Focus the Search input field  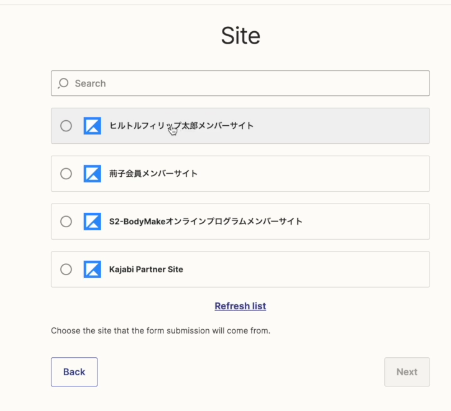coord(240,83)
